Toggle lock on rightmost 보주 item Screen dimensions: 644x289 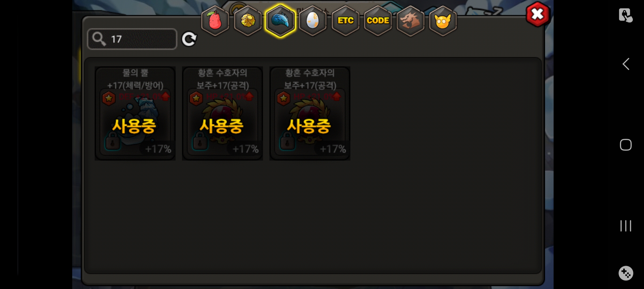pos(287,142)
